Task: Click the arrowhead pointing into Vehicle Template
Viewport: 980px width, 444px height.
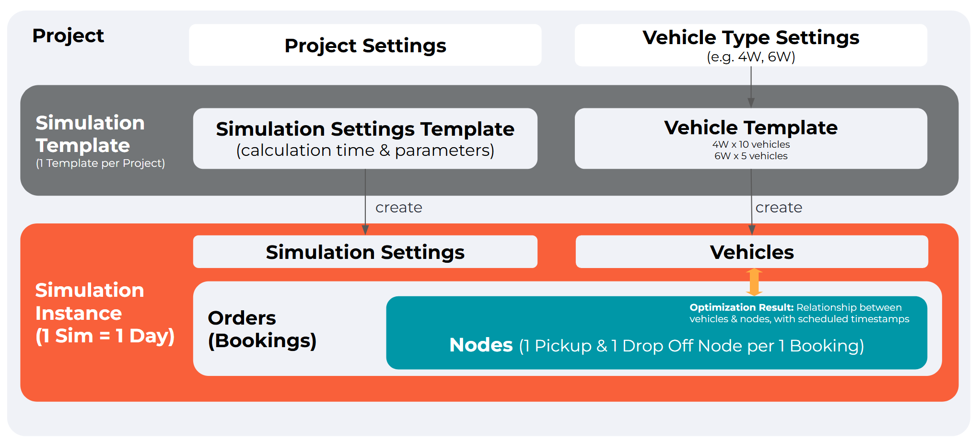Action: (751, 103)
